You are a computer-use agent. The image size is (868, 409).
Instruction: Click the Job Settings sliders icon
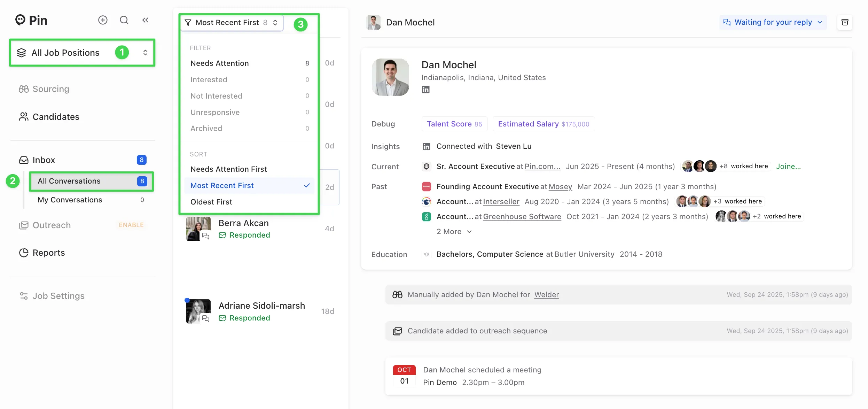[x=24, y=296]
